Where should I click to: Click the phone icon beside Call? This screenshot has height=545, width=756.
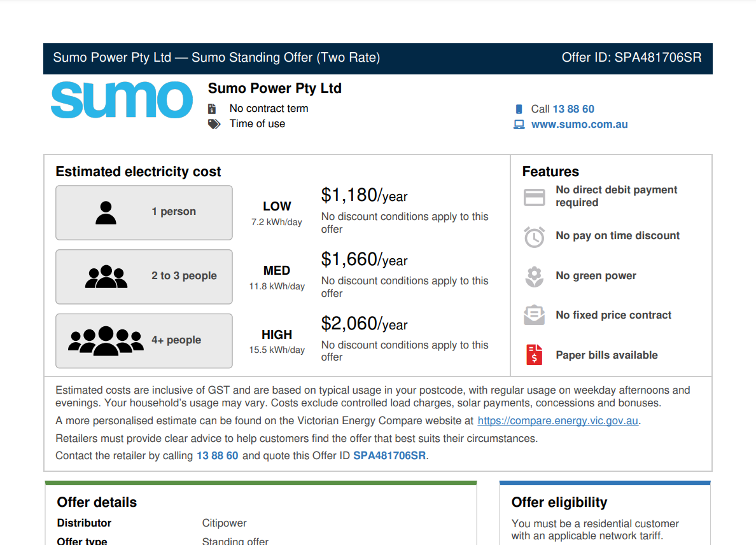pyautogui.click(x=519, y=109)
